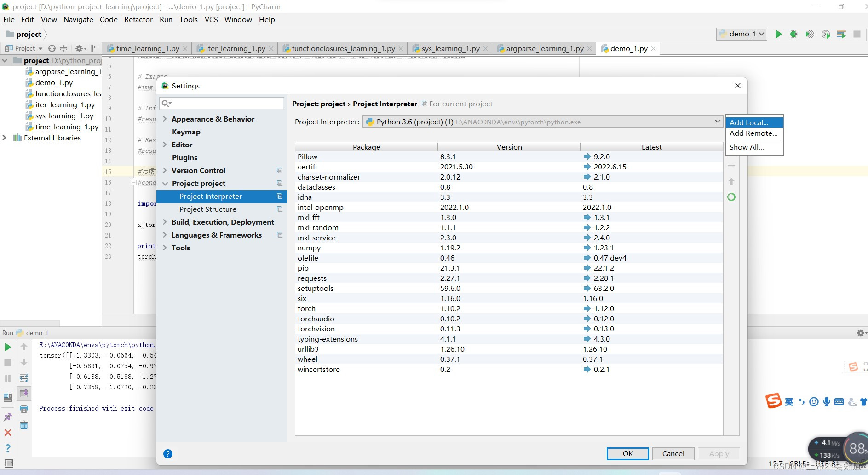
Task: Run demo_1 with the green play button
Action: (778, 34)
